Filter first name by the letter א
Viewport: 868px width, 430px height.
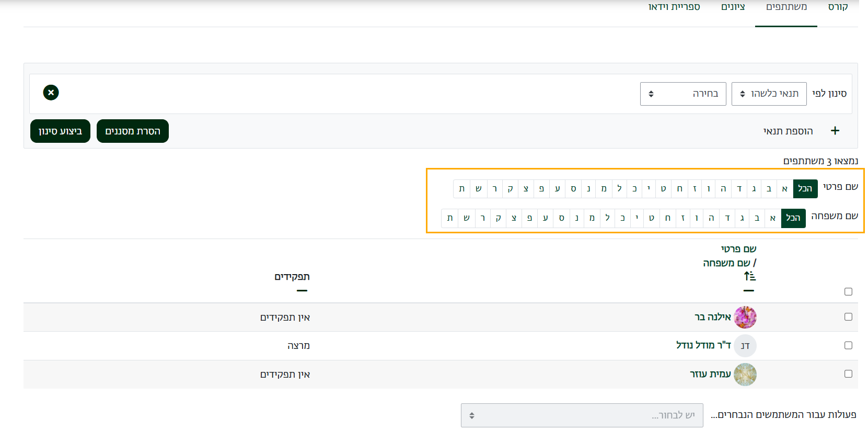pyautogui.click(x=784, y=189)
